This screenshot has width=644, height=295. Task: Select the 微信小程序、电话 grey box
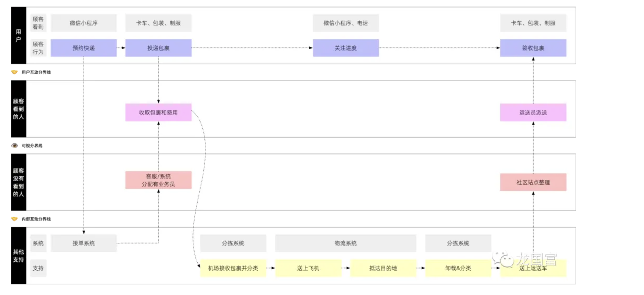(x=346, y=23)
